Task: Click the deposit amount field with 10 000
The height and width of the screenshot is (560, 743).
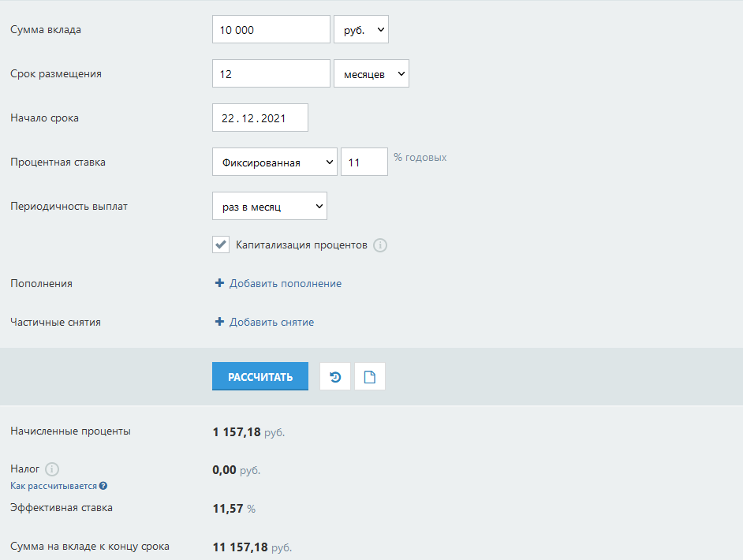Action: click(271, 29)
